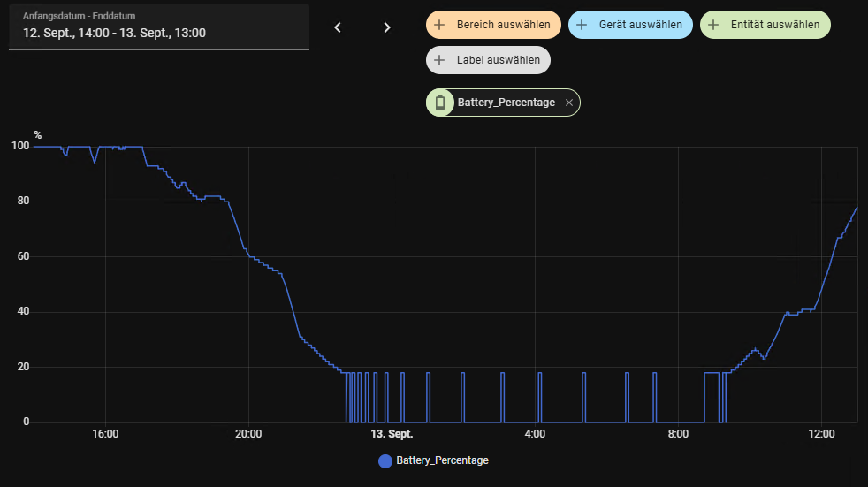Click the plus icon on Label auswählen
The image size is (868, 487).
(x=439, y=60)
